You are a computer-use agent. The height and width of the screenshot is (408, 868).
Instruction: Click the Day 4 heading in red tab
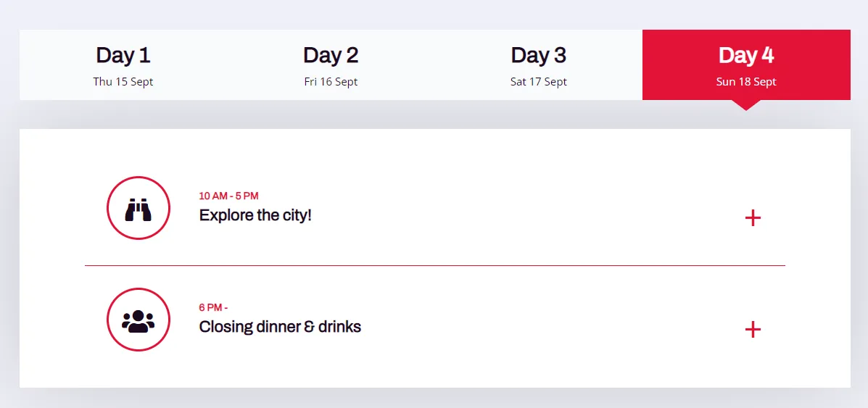(746, 55)
